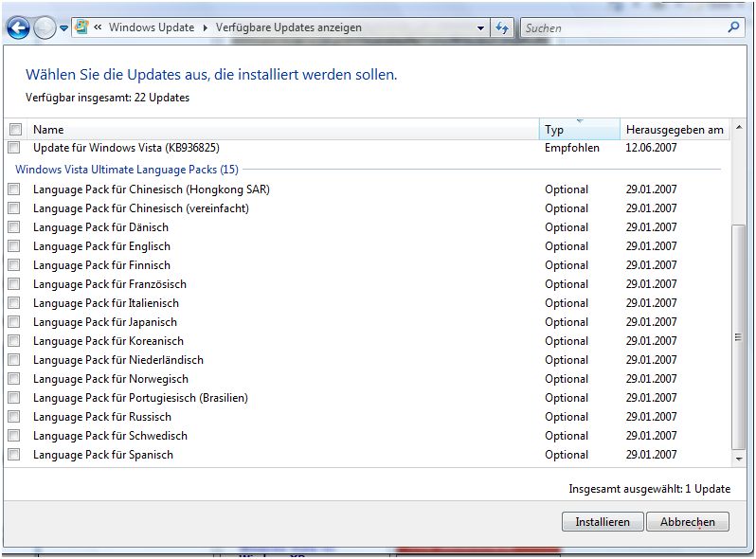The height and width of the screenshot is (559, 756).
Task: Select the Language Pack für Japanisch row text
Action: [x=105, y=322]
